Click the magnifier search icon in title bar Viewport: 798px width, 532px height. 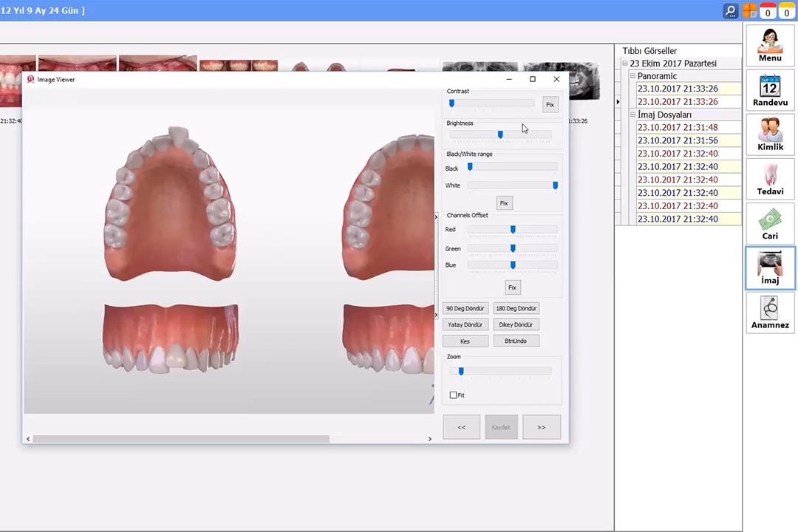click(731, 11)
